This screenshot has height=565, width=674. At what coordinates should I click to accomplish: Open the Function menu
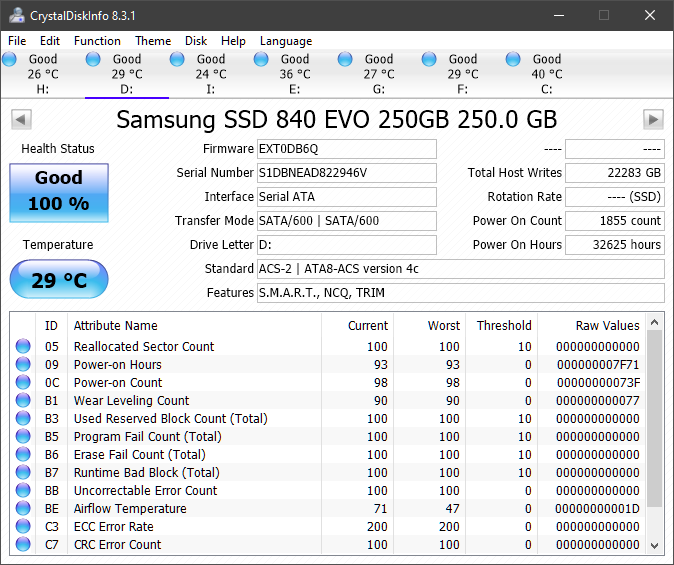[97, 41]
